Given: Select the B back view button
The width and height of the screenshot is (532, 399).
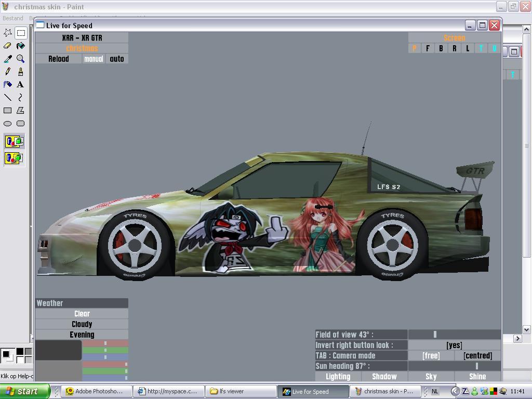Looking at the screenshot, I should [441, 48].
